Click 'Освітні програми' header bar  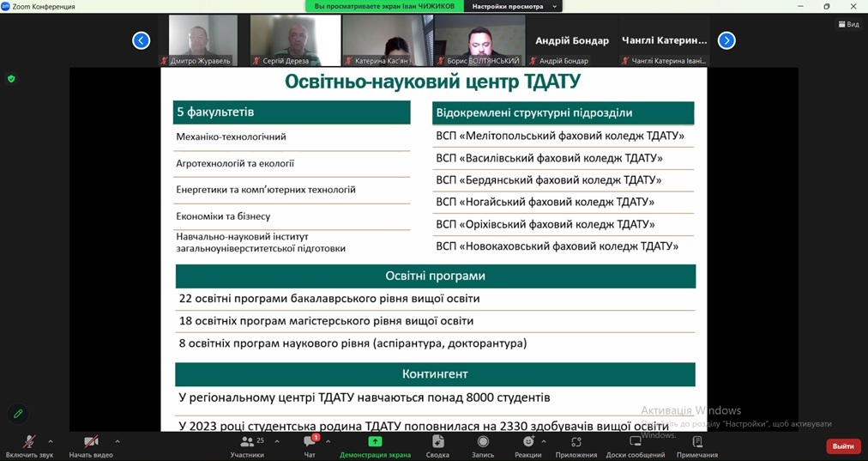[436, 276]
